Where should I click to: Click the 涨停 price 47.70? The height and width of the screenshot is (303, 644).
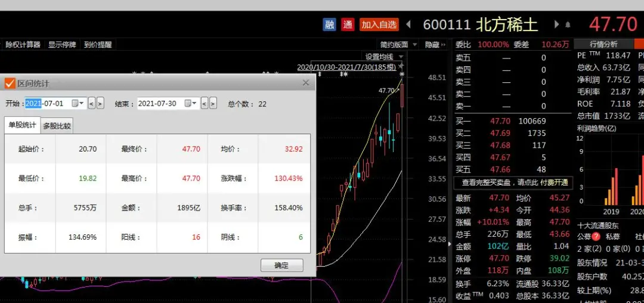pos(500,258)
